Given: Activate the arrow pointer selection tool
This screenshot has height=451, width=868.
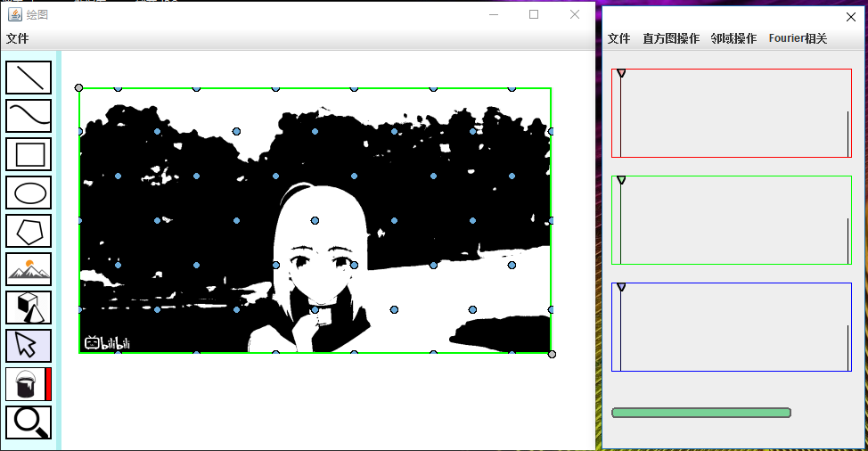Looking at the screenshot, I should (x=29, y=346).
